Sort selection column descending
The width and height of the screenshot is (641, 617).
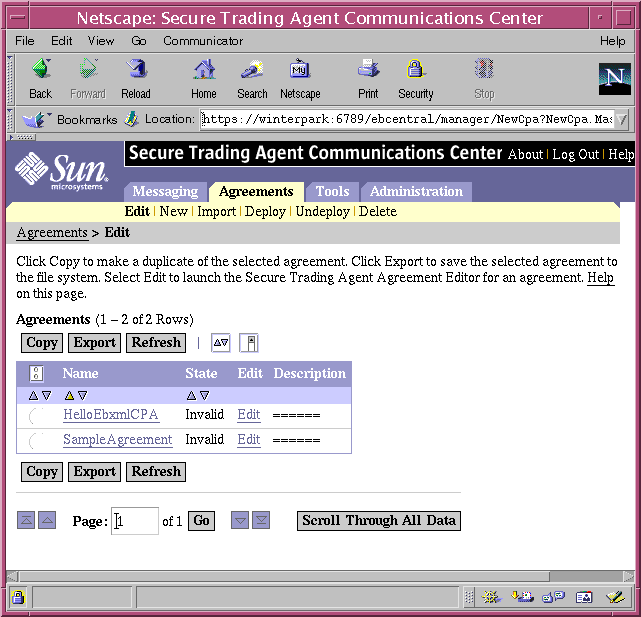click(47, 395)
